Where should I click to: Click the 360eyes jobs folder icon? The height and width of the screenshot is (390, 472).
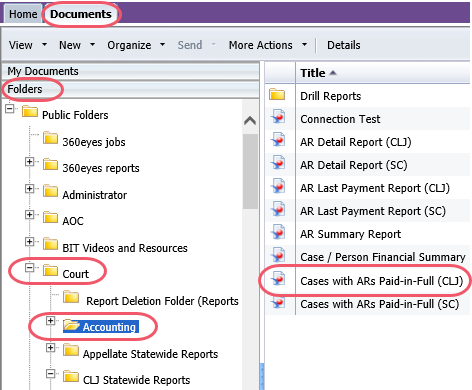click(x=50, y=138)
